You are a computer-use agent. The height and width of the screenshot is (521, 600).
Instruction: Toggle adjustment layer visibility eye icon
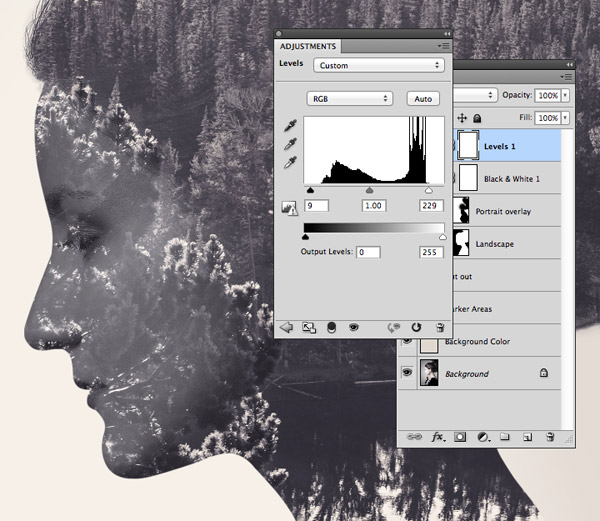(353, 327)
